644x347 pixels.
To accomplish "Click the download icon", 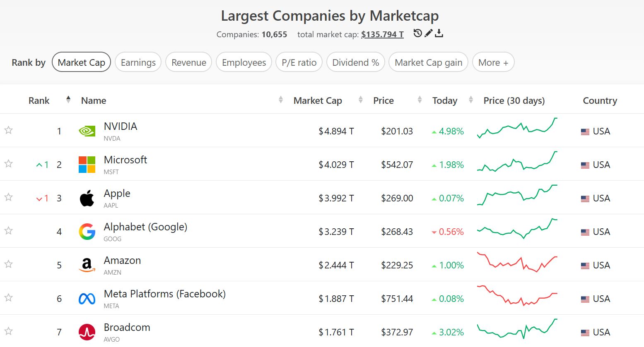I will [439, 34].
